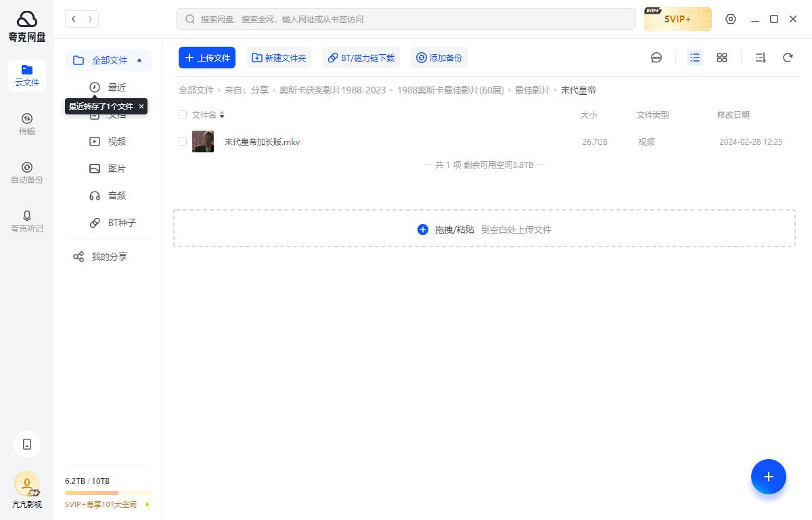
Task: Navigate back using the left chevron
Action: coord(74,19)
